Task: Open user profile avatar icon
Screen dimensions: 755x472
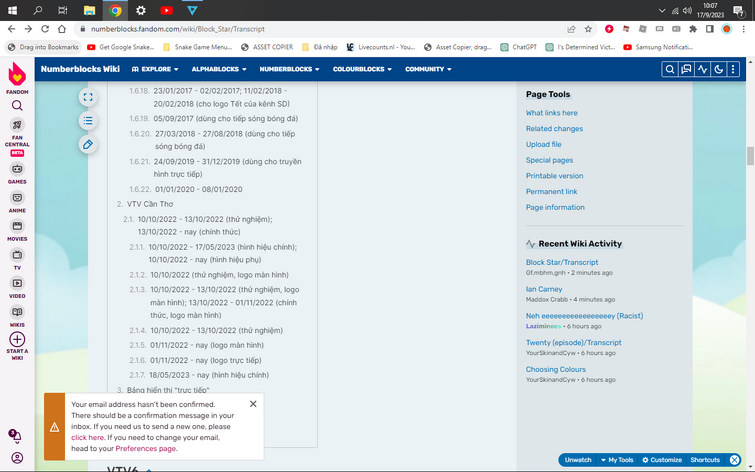Action: pos(17,458)
